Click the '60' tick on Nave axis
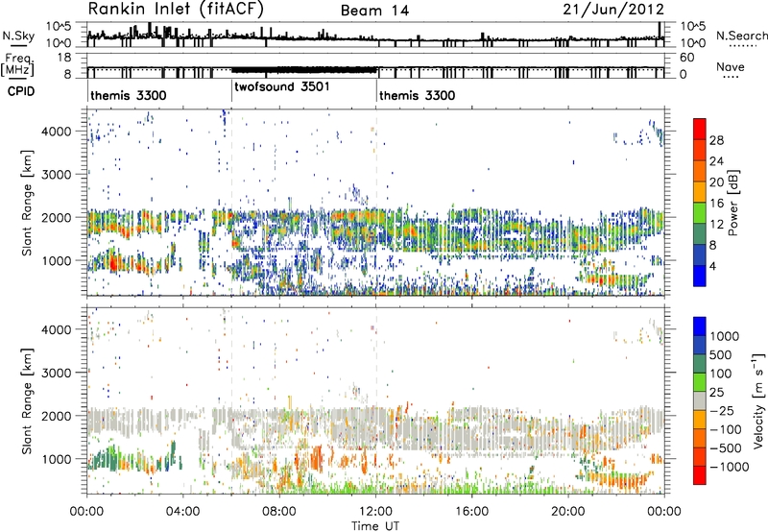Image resolution: width=768 pixels, height=532 pixels. click(687, 58)
